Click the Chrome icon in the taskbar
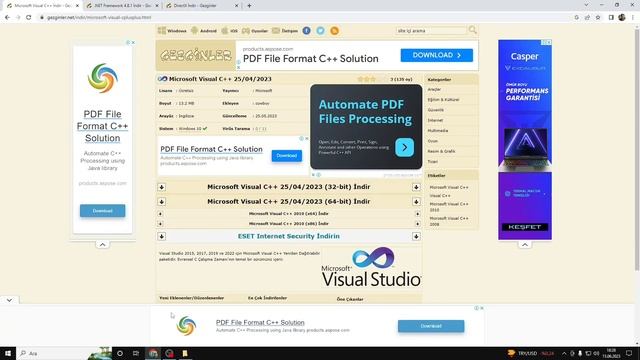The image size is (640, 360). click(x=153, y=353)
